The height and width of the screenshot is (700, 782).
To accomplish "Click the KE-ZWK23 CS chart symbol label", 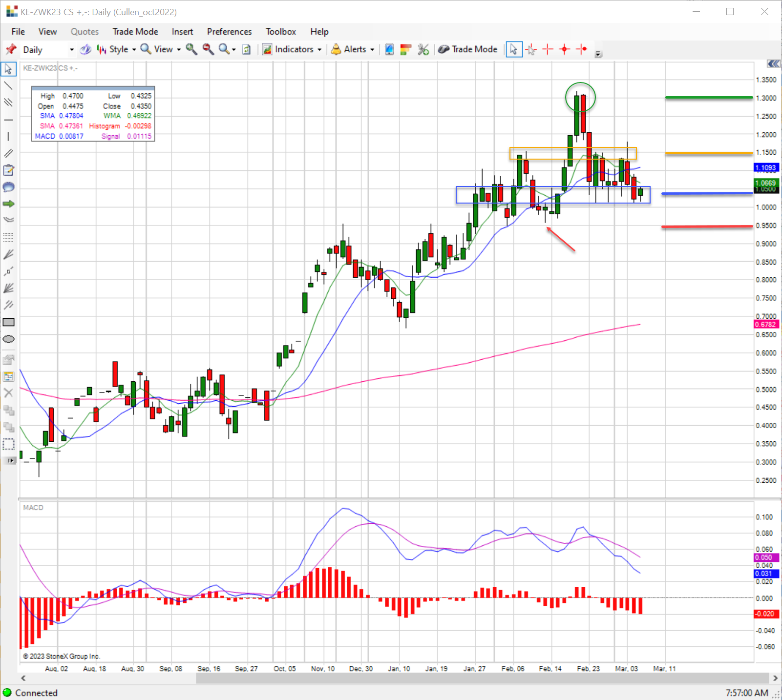I will click(x=50, y=68).
